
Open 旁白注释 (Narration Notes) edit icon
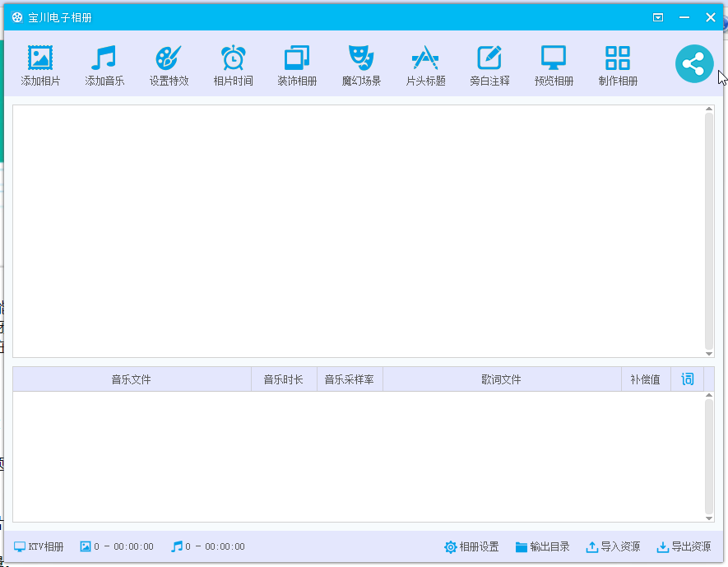489,58
